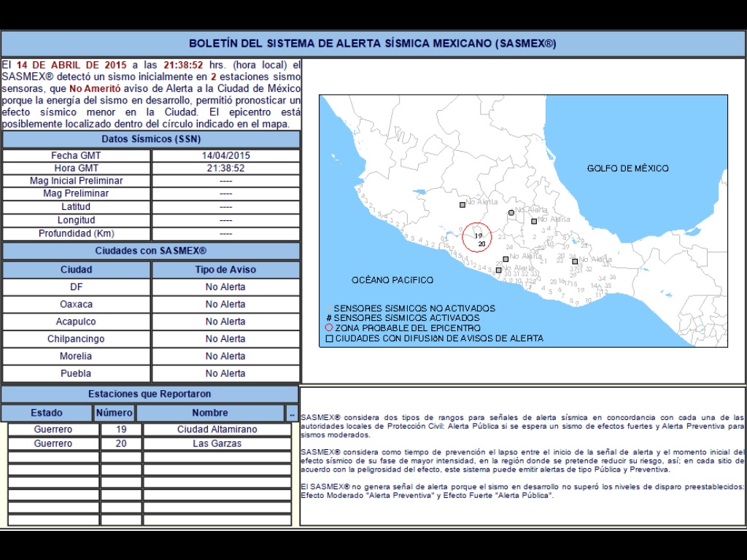
Task: Click the "Tipo de Aviso" column header
Action: (x=226, y=270)
